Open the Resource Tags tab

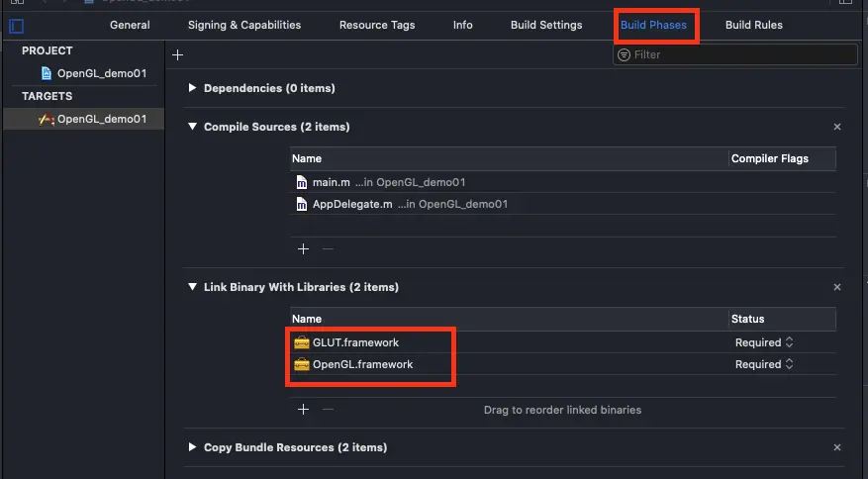click(377, 25)
